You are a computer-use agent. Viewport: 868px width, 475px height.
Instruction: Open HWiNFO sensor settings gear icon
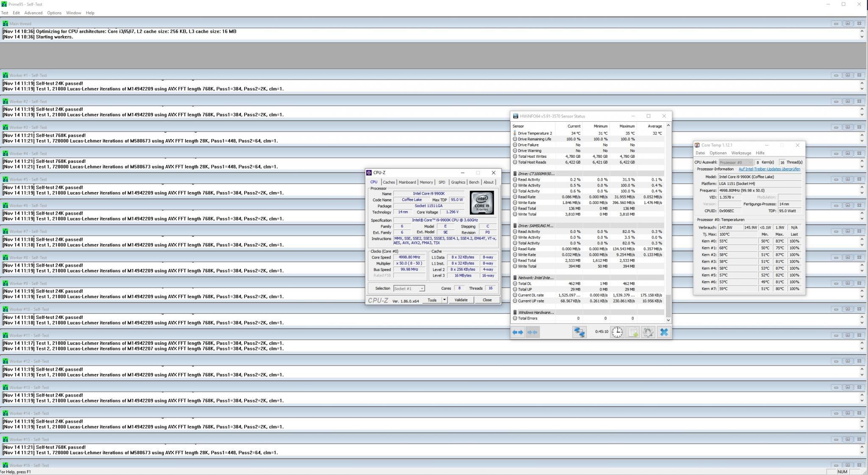[648, 332]
